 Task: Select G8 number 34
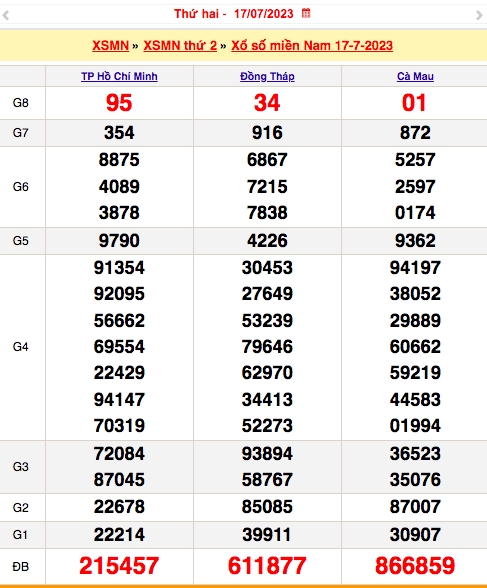pyautogui.click(x=267, y=103)
